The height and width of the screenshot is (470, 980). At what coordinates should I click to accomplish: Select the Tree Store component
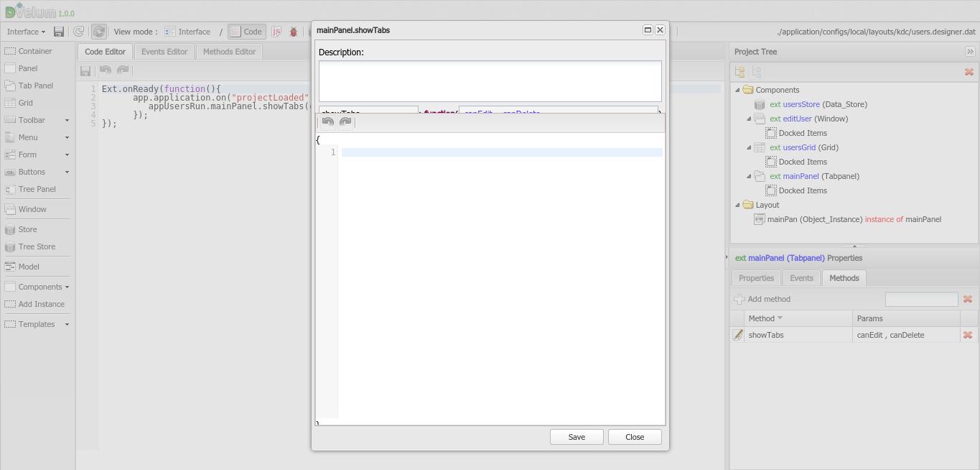pyautogui.click(x=37, y=246)
